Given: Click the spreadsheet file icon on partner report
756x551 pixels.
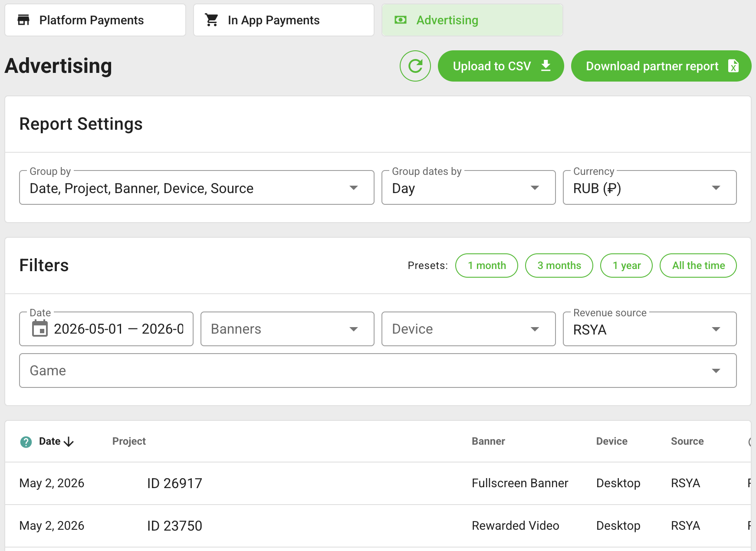Looking at the screenshot, I should (x=733, y=66).
